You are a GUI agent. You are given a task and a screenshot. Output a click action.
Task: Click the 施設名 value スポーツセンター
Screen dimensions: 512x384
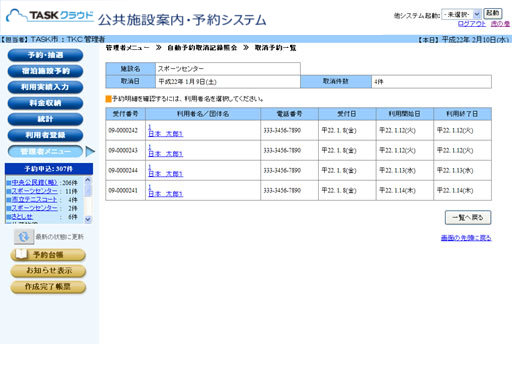pos(181,69)
